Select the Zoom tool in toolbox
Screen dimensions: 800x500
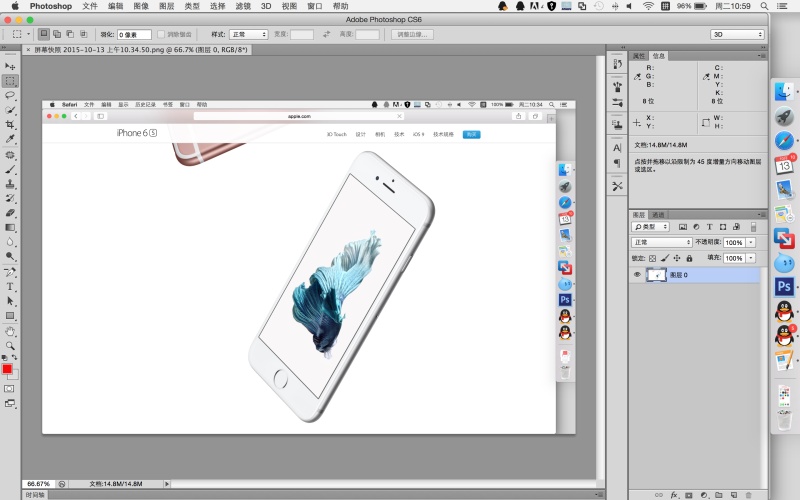[10, 346]
